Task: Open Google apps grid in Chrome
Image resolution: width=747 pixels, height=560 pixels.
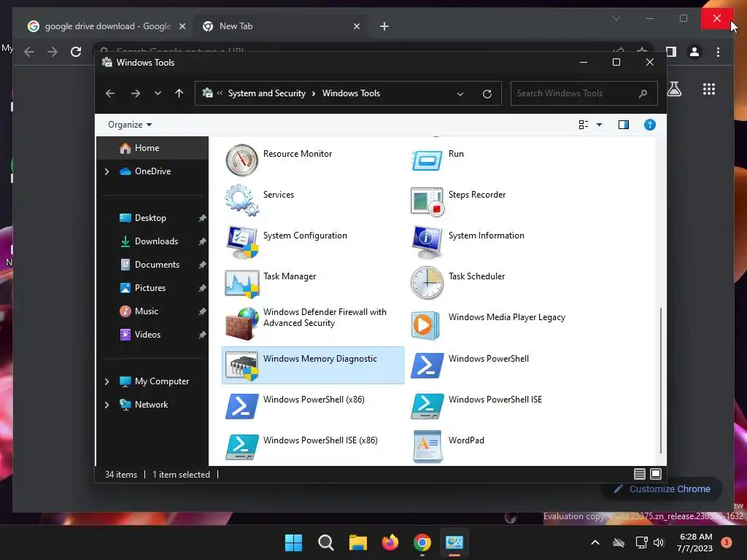Action: 709,89
